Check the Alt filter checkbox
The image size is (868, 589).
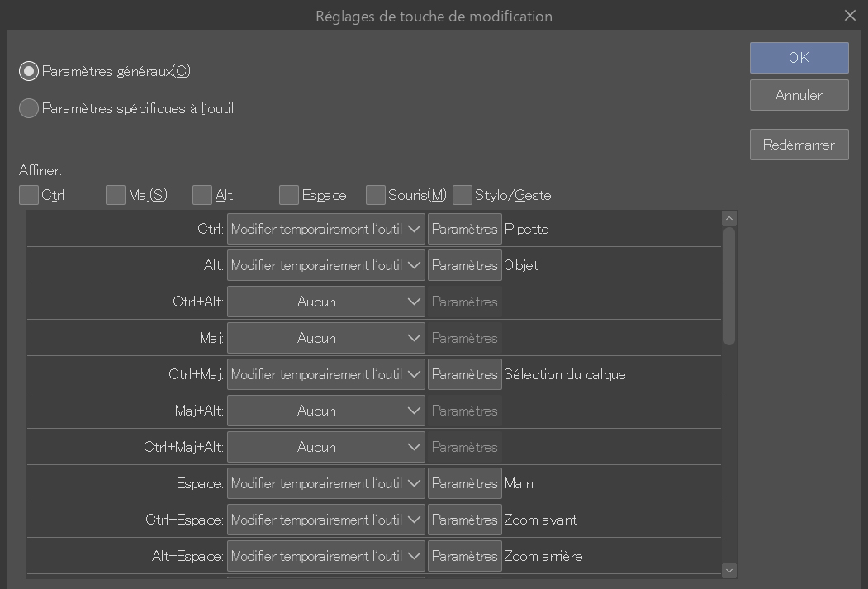202,195
